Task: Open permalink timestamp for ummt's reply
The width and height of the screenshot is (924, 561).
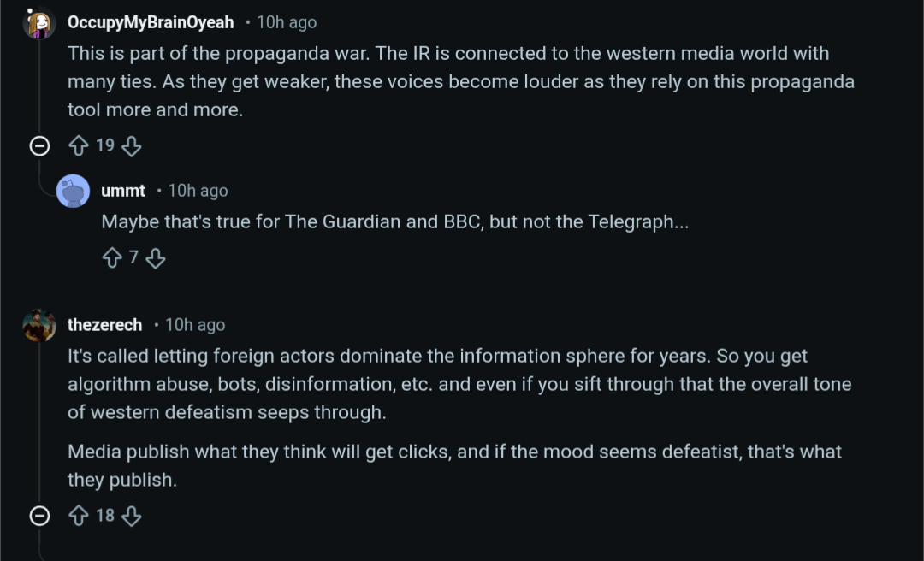Action: point(198,191)
